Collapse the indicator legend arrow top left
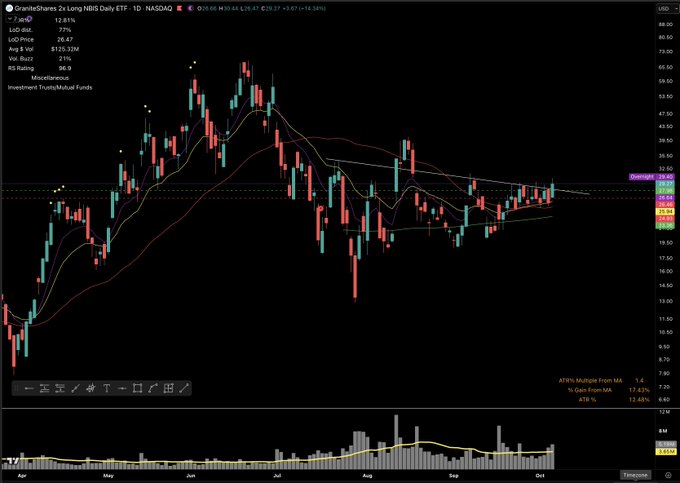The width and height of the screenshot is (680, 483). 11,20
